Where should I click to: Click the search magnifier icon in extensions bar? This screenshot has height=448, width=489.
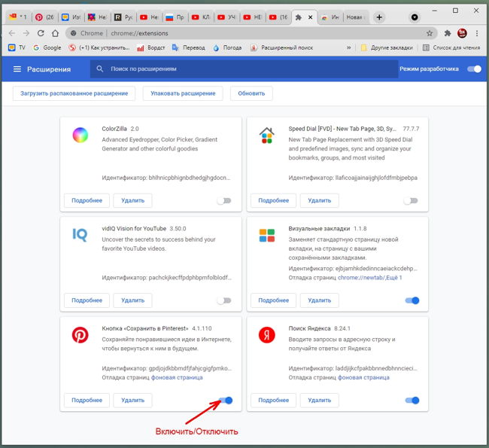(100, 69)
